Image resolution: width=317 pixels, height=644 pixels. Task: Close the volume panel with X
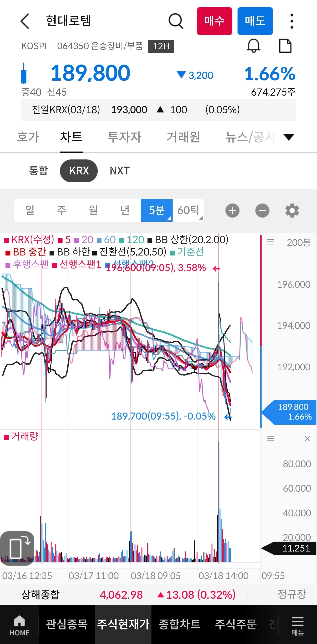click(x=307, y=439)
